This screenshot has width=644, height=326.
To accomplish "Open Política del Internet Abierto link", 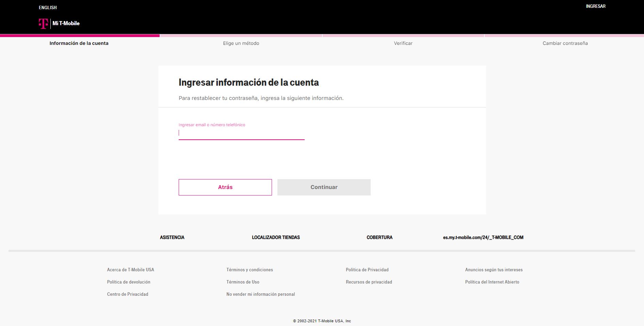I will [x=492, y=282].
